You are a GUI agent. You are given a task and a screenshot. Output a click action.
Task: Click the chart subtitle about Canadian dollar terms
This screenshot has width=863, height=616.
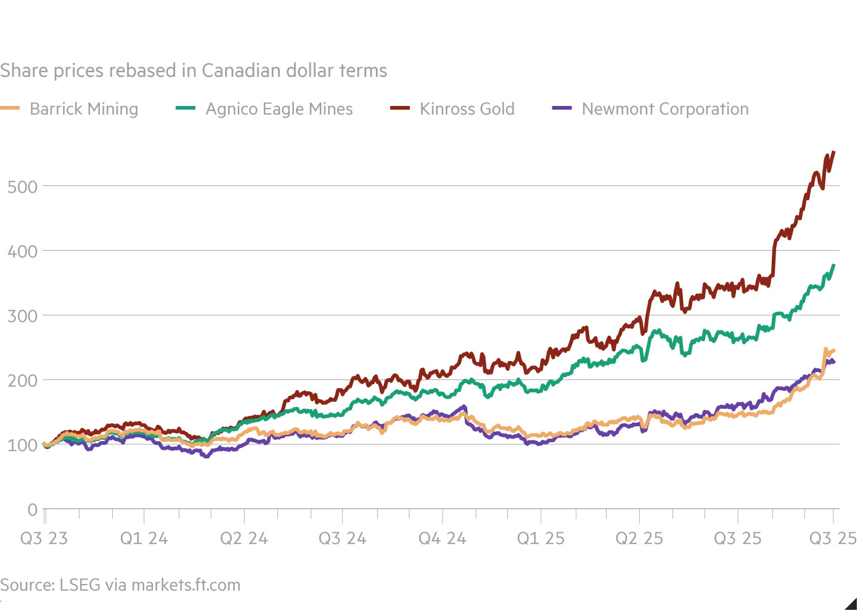point(194,71)
